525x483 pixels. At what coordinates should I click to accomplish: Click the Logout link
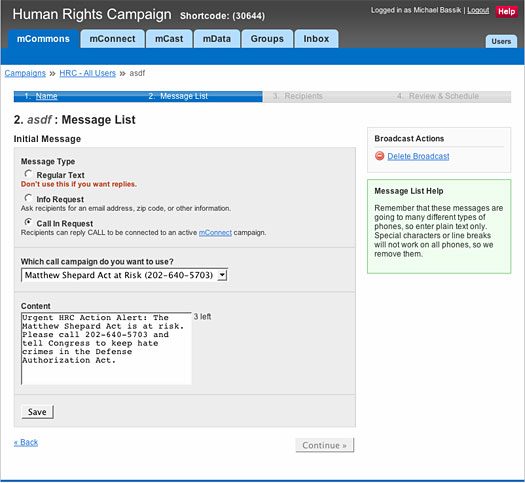[x=478, y=10]
